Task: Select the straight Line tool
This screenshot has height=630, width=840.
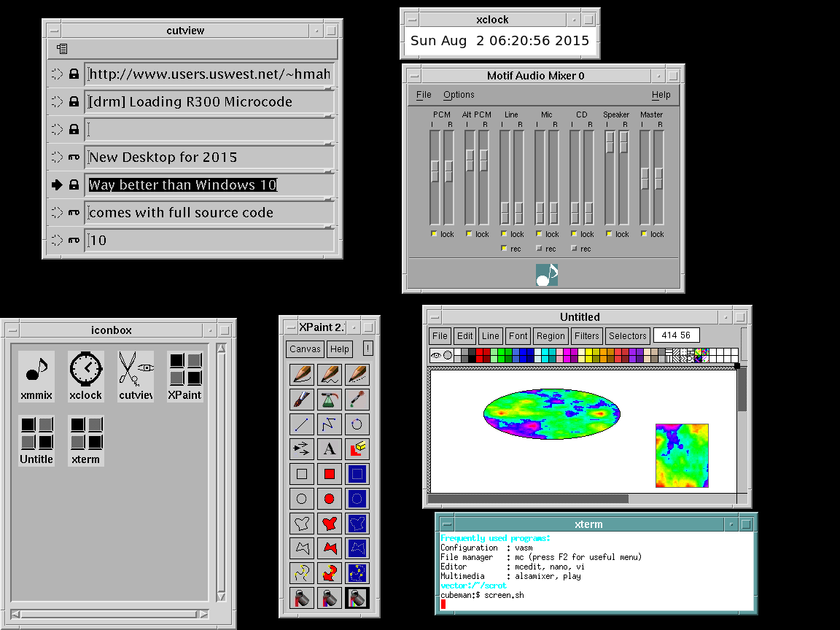Action: coord(302,424)
